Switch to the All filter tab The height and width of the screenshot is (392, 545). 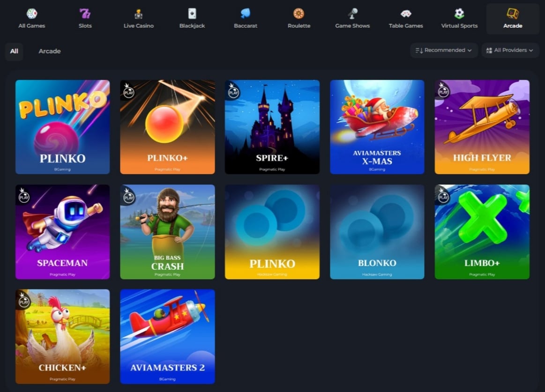(x=14, y=52)
